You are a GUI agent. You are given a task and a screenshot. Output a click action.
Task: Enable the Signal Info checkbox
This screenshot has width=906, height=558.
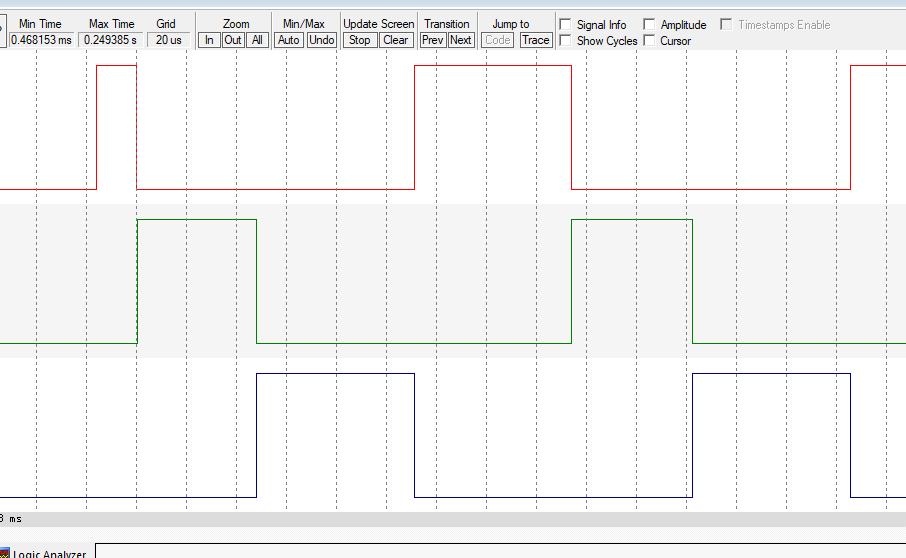point(566,24)
